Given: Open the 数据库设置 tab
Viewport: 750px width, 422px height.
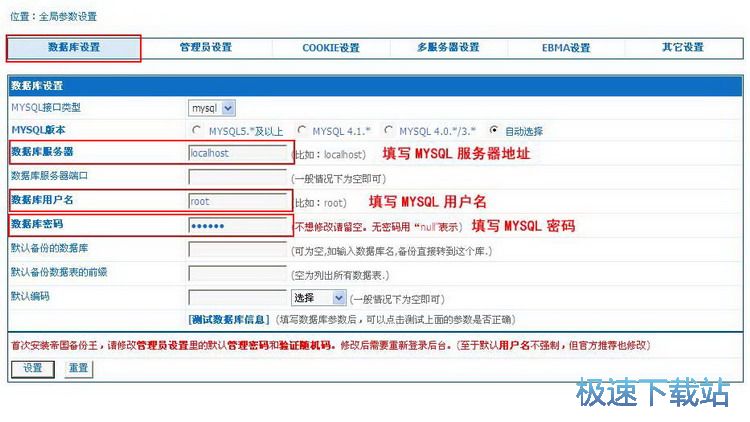Looking at the screenshot, I should pos(74,47).
